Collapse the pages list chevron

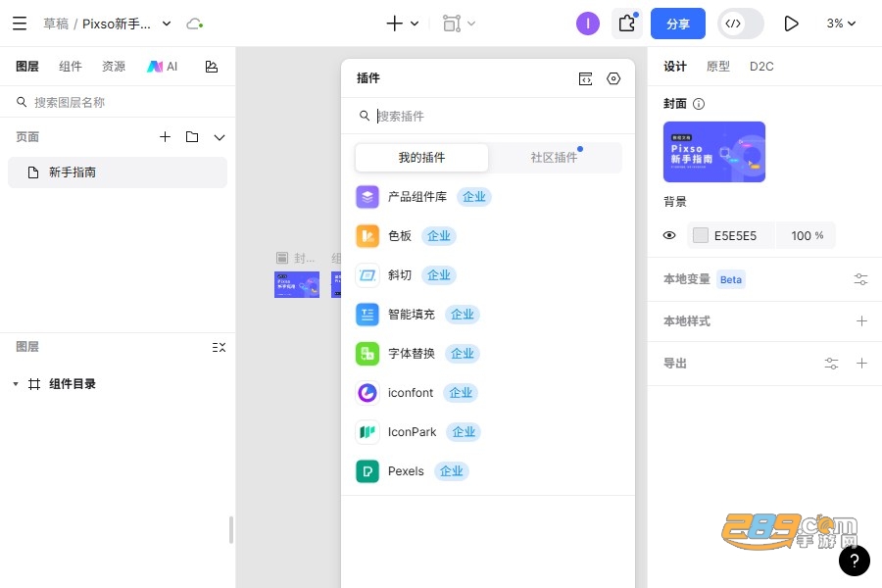pyautogui.click(x=220, y=137)
